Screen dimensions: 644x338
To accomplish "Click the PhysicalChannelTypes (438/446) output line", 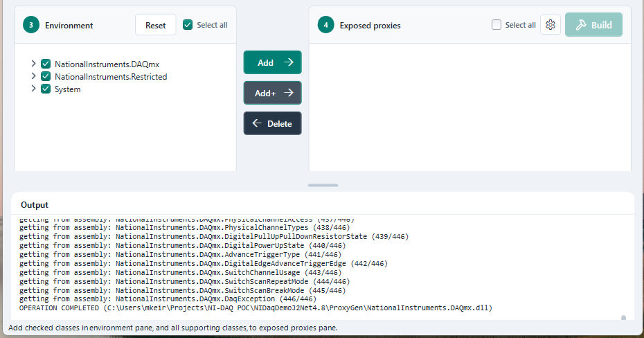I will 184,227.
